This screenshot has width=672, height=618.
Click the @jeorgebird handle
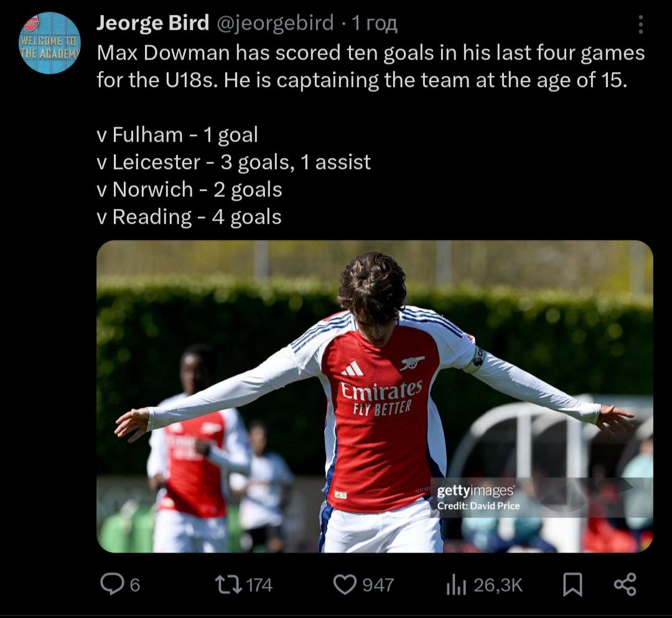[x=274, y=24]
